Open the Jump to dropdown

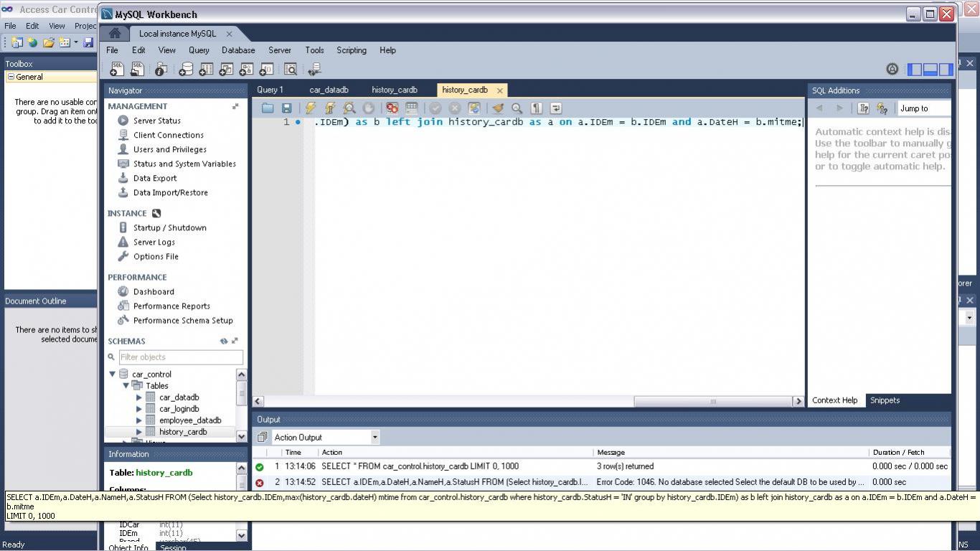click(924, 108)
